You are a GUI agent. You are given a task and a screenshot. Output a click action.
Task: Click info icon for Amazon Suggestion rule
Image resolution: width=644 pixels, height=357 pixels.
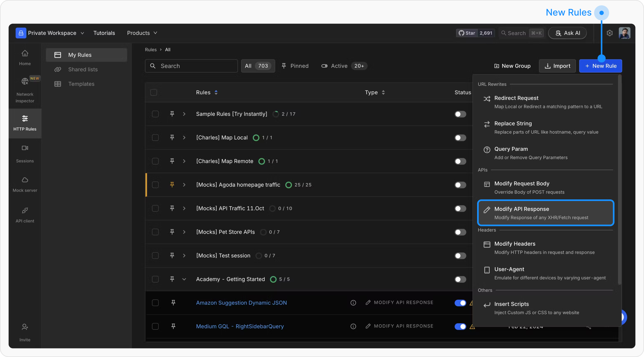353,303
